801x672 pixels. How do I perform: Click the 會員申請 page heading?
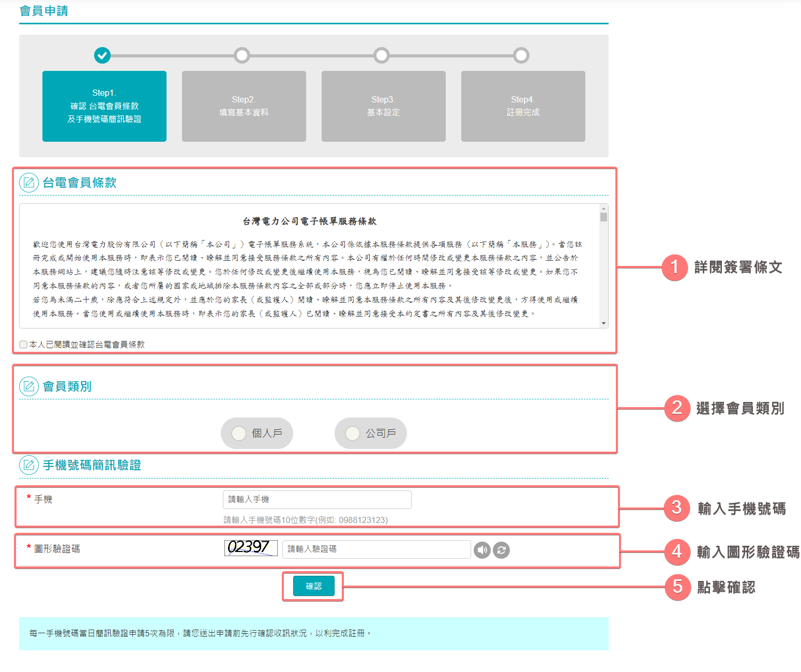[44, 11]
